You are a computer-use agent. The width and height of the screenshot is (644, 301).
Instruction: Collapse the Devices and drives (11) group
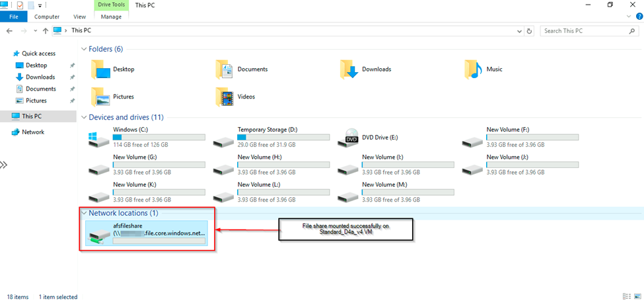pyautogui.click(x=84, y=118)
